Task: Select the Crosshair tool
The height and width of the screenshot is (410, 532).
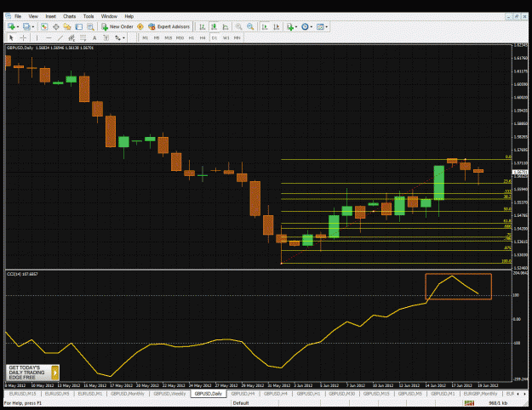Action: tap(23, 37)
